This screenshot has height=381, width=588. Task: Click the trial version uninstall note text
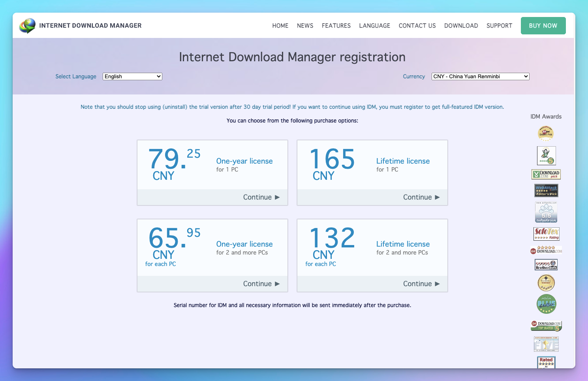click(292, 107)
